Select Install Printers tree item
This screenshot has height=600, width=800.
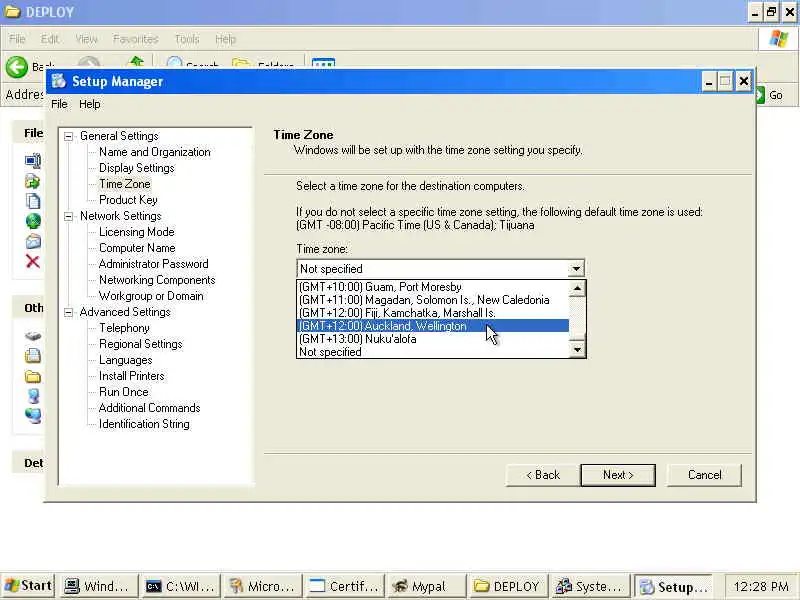[x=132, y=376]
